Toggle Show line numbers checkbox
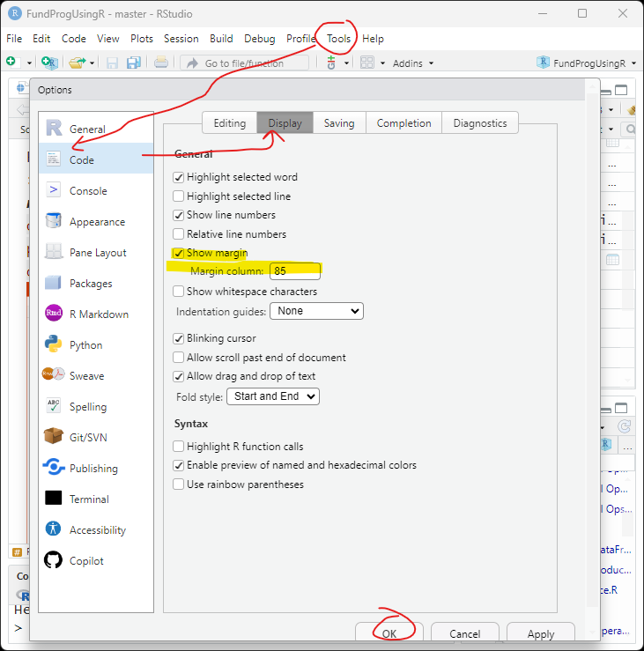Image resolution: width=644 pixels, height=651 pixels. tap(179, 215)
